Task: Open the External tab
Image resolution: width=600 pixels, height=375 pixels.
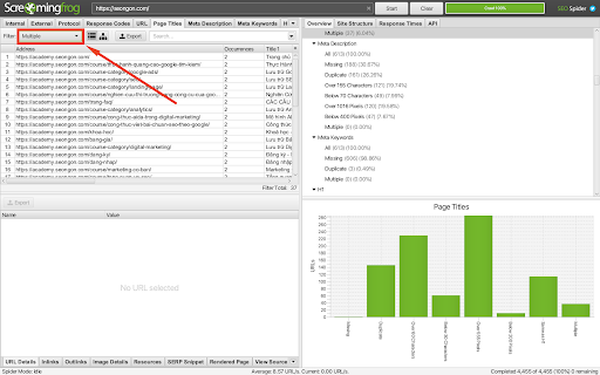Action: [41, 23]
